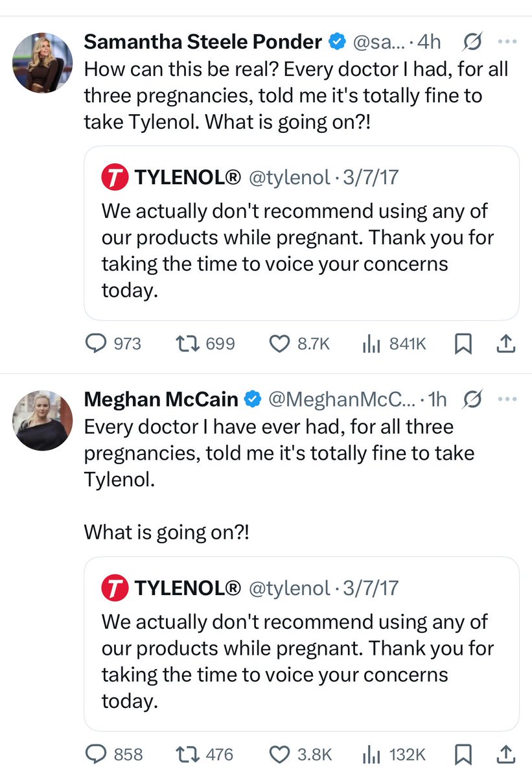532x778 pixels.
Task: Reply to Samantha Steele Ponder's tweet
Action: click(x=97, y=344)
